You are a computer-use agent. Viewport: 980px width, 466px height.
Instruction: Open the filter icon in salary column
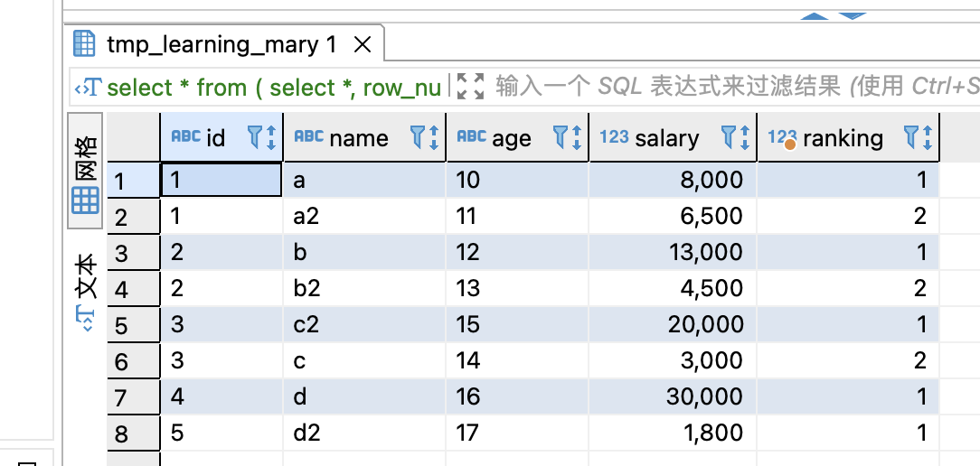(728, 137)
